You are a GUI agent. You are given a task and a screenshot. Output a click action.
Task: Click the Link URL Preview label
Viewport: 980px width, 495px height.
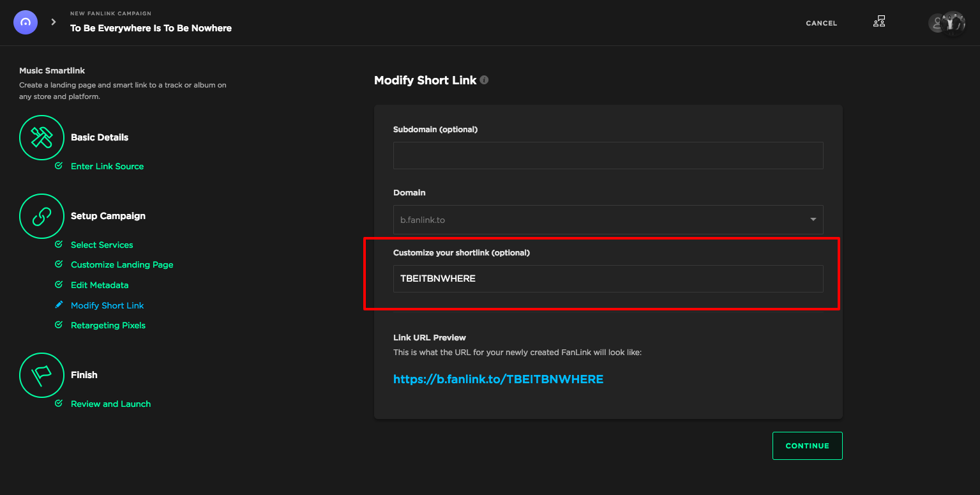(x=430, y=337)
